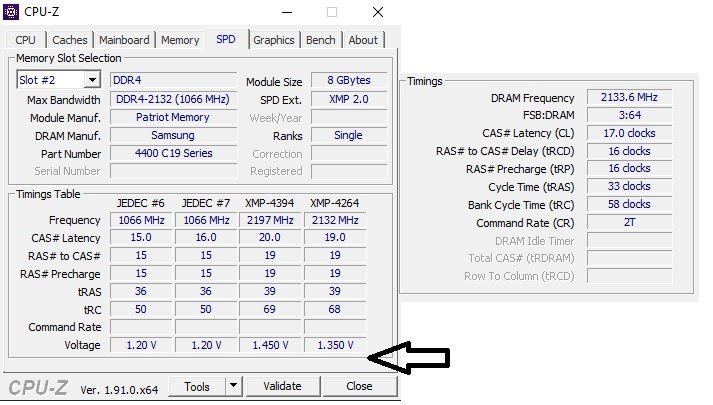
Task: Click the Single ranks value
Action: (349, 135)
